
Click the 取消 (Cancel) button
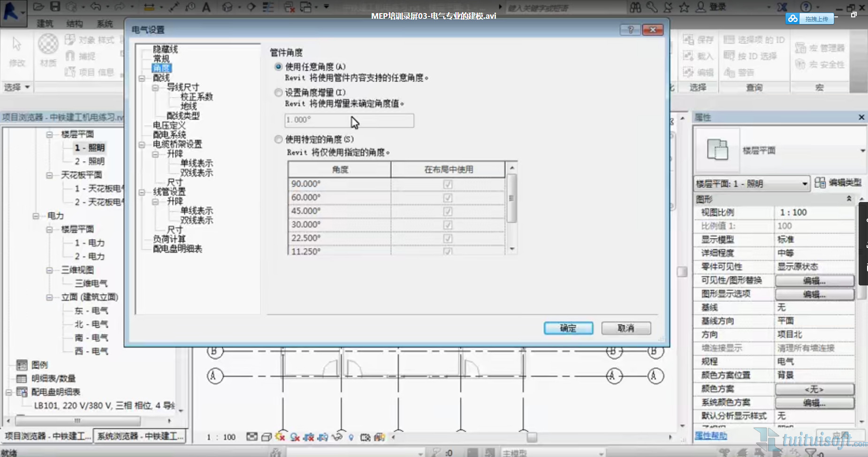[x=626, y=328]
